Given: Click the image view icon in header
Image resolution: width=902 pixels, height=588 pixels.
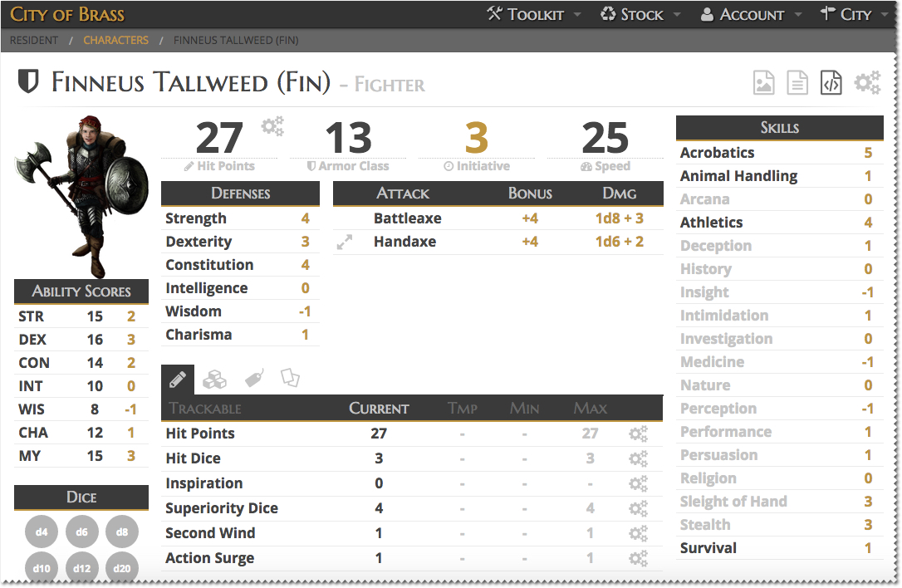Looking at the screenshot, I should coord(763,82).
